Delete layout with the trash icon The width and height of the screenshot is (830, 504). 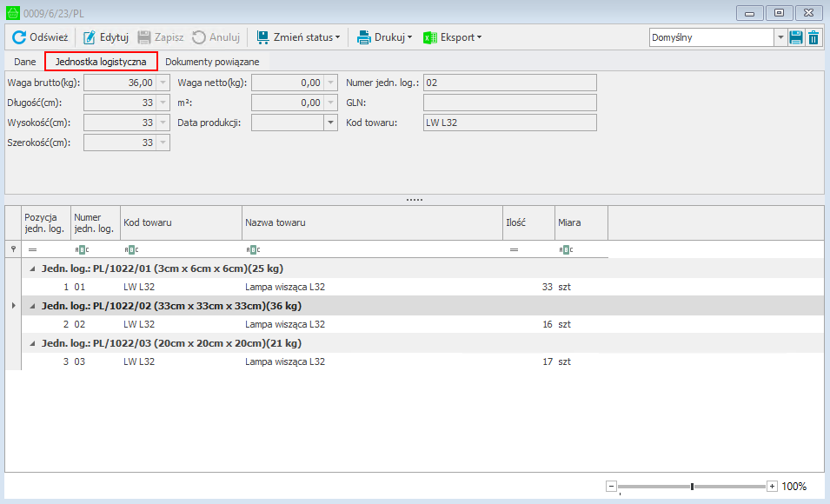coord(813,37)
